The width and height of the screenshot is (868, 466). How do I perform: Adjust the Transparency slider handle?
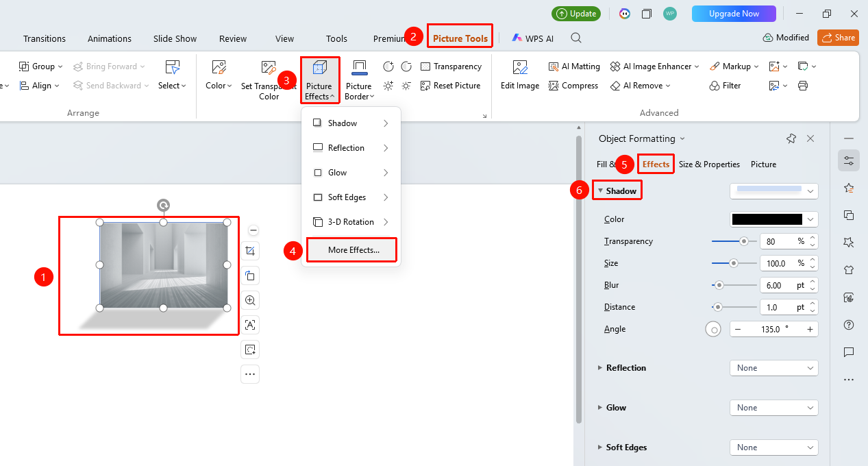[x=743, y=241]
